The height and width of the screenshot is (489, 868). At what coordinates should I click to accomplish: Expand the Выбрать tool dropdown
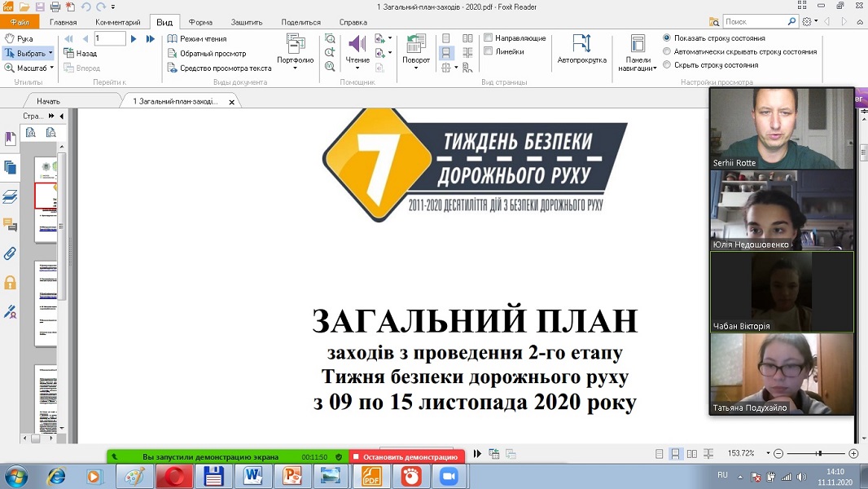(x=51, y=53)
